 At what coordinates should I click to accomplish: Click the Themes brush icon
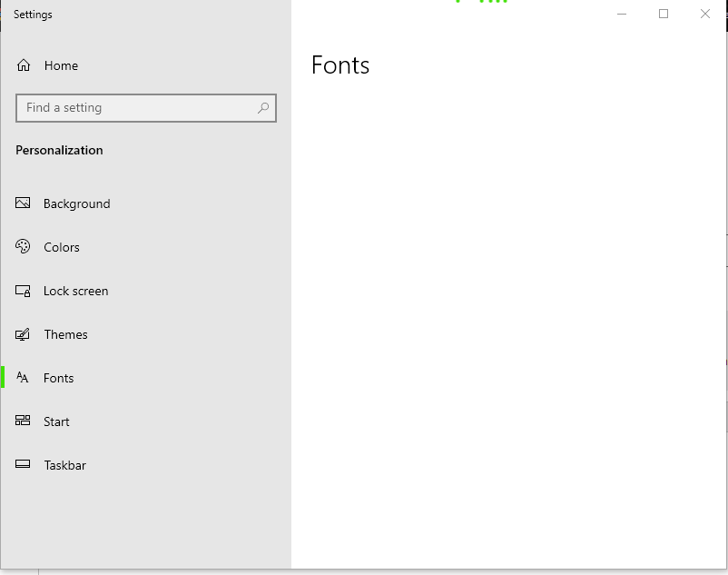click(x=22, y=334)
